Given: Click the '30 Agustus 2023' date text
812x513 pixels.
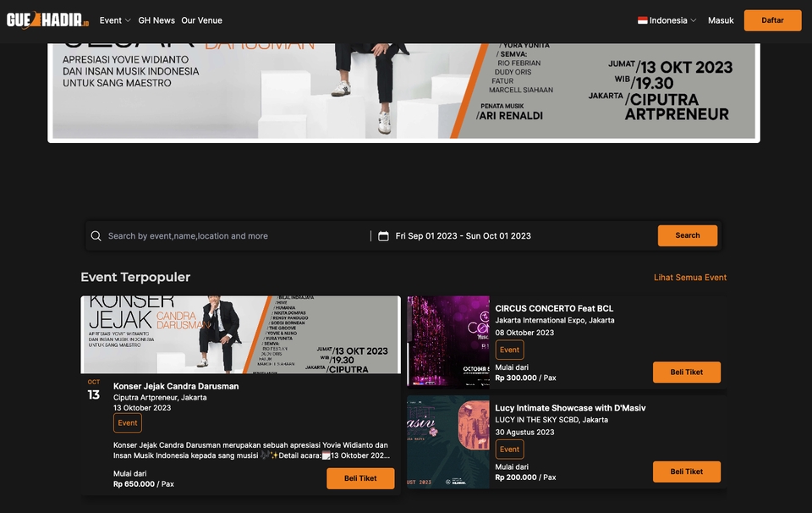Looking at the screenshot, I should tap(524, 433).
